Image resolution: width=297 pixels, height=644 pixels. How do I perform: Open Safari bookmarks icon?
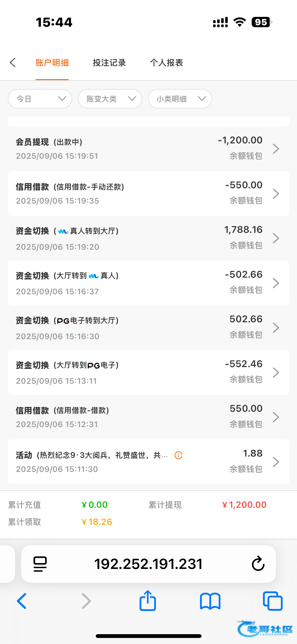210,601
